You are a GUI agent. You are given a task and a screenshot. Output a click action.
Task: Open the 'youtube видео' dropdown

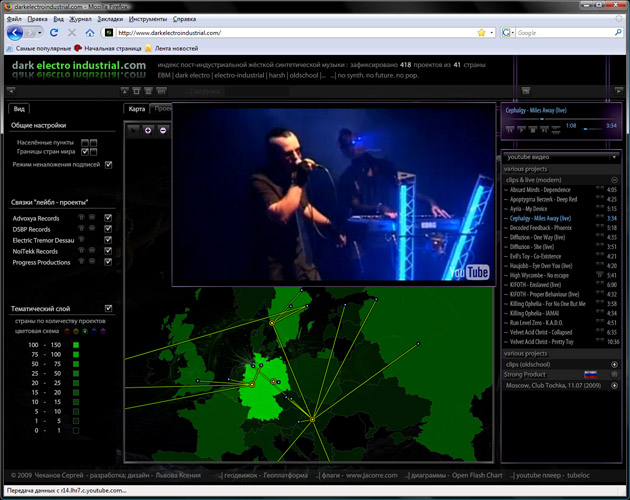[561, 157]
